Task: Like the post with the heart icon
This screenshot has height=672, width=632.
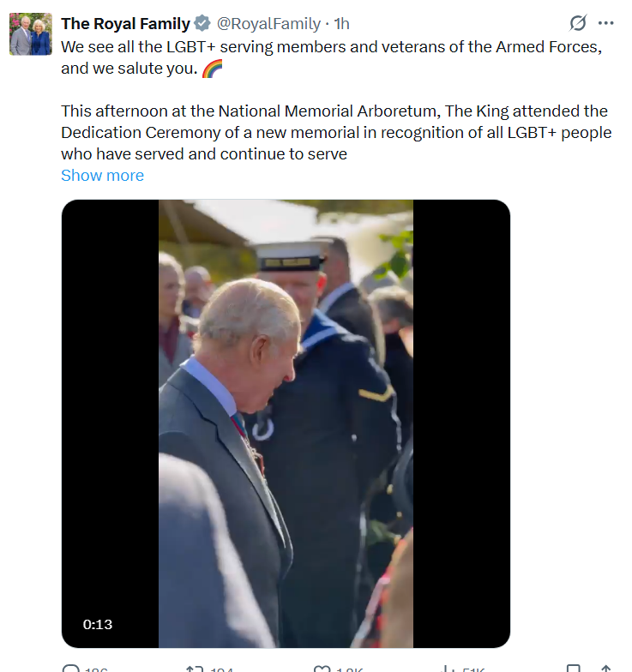Action: (322, 669)
